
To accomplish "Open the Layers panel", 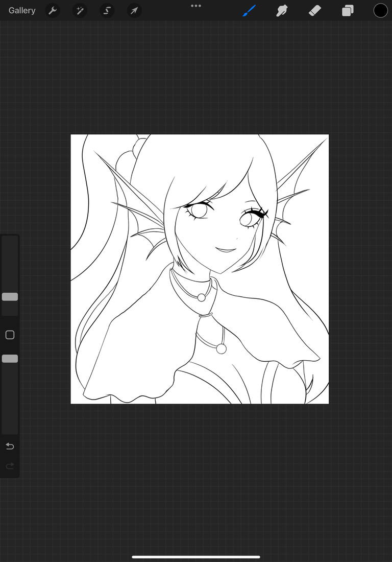I will 348,11.
